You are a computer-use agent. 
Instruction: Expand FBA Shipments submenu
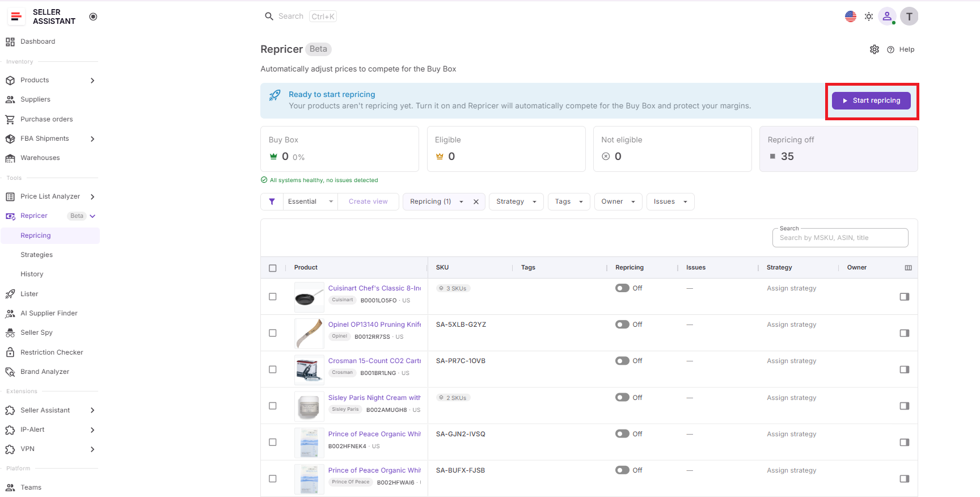(x=92, y=139)
